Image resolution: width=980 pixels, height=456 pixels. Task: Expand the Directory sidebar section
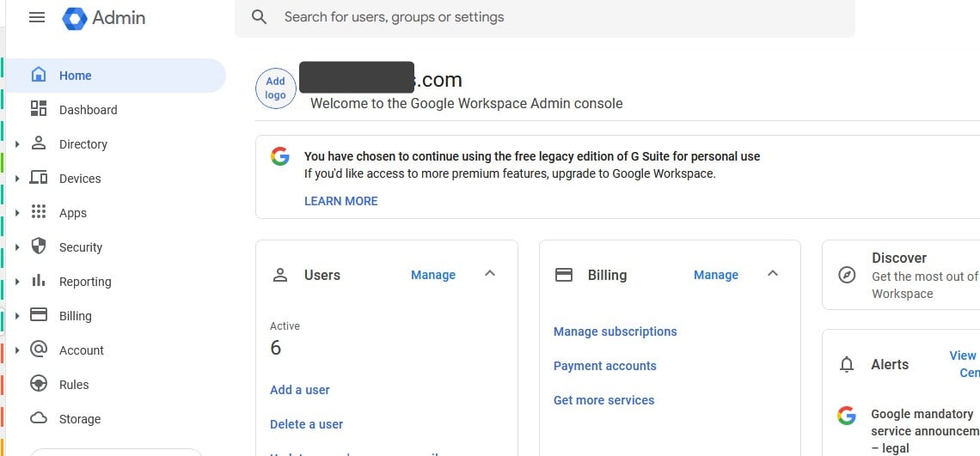pos(17,144)
